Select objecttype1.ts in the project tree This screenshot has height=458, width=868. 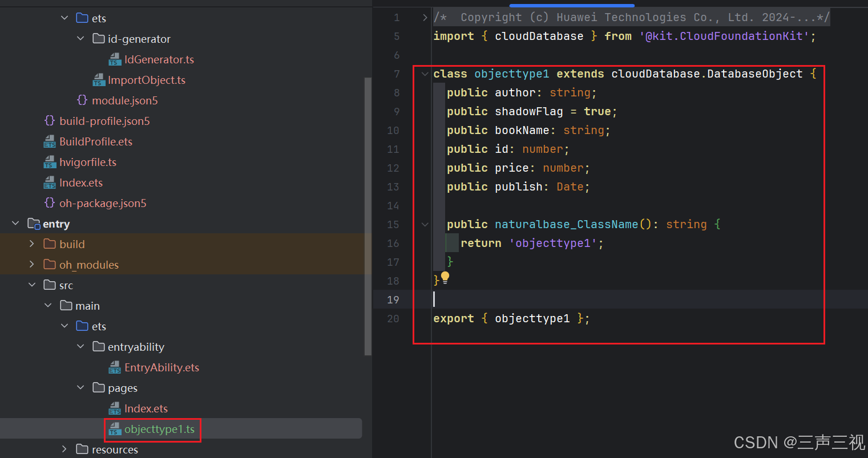point(159,429)
